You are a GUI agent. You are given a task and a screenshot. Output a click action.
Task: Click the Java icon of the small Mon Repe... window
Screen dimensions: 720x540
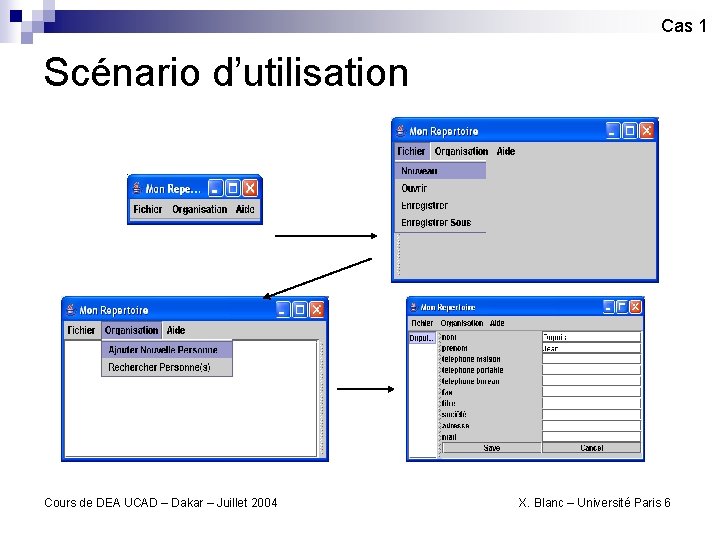[x=137, y=188]
